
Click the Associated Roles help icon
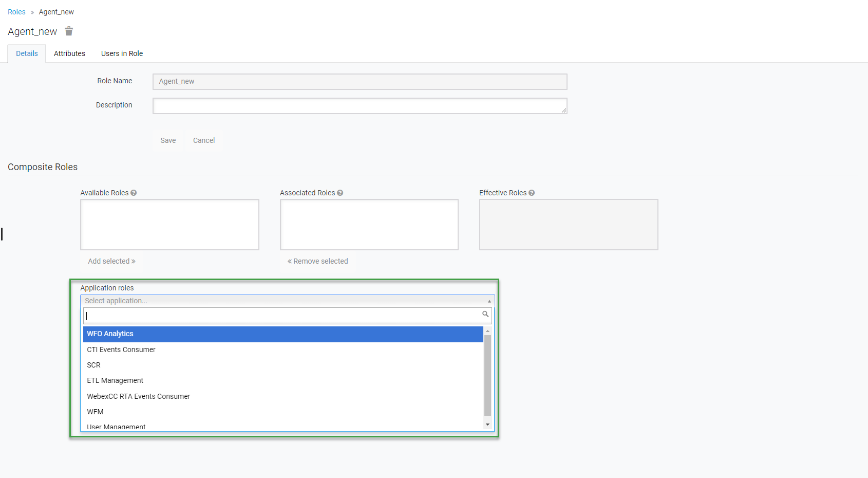click(340, 193)
